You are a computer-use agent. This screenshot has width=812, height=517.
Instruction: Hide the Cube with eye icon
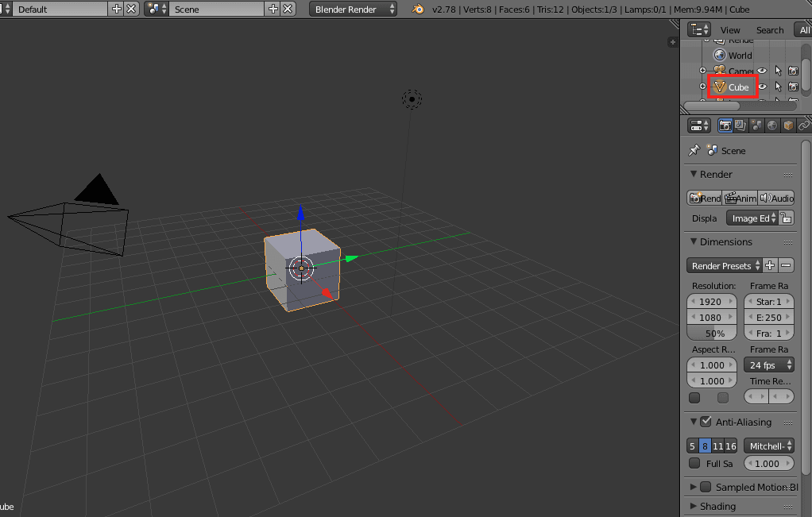pyautogui.click(x=762, y=87)
